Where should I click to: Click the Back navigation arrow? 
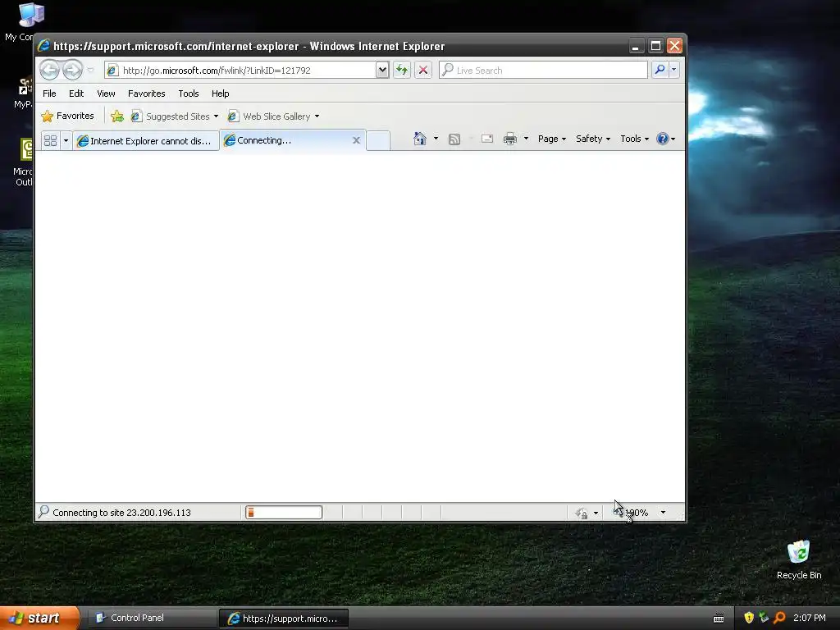coord(50,71)
